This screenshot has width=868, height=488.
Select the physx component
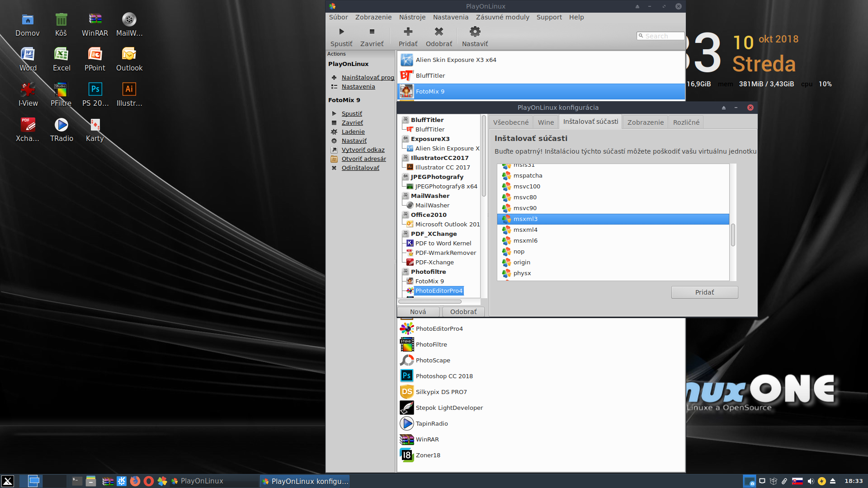click(x=613, y=273)
